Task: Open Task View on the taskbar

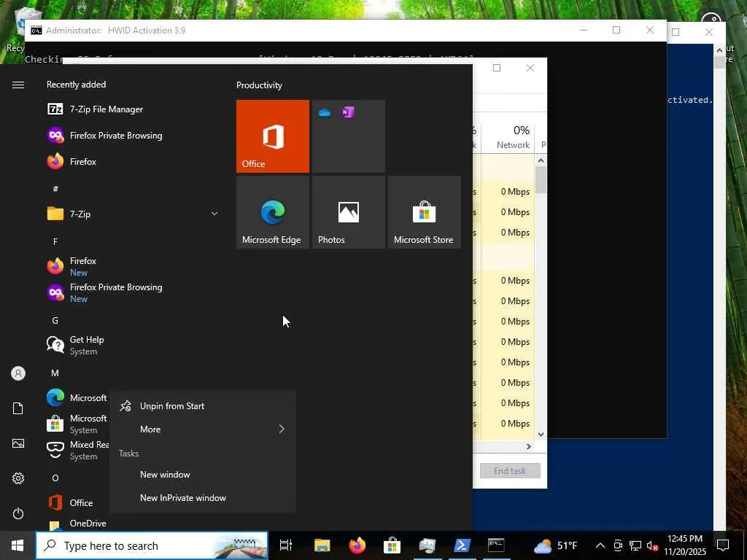Action: [286, 545]
